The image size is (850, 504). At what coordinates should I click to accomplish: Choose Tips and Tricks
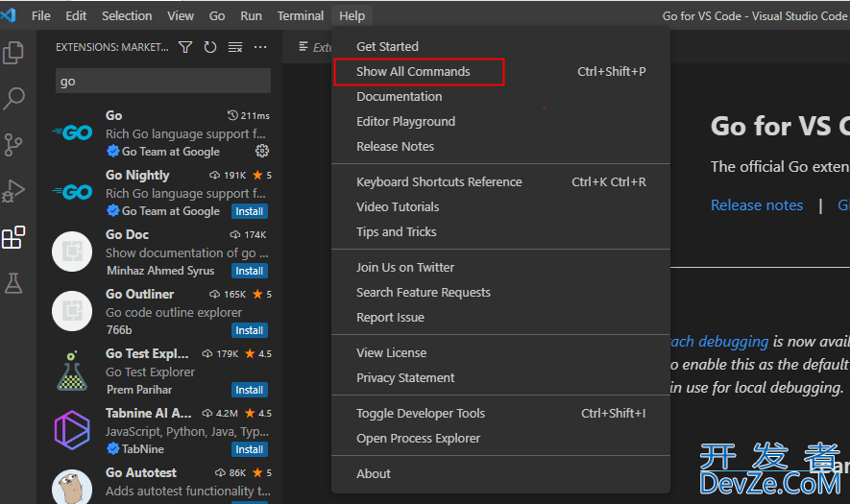coord(500,232)
